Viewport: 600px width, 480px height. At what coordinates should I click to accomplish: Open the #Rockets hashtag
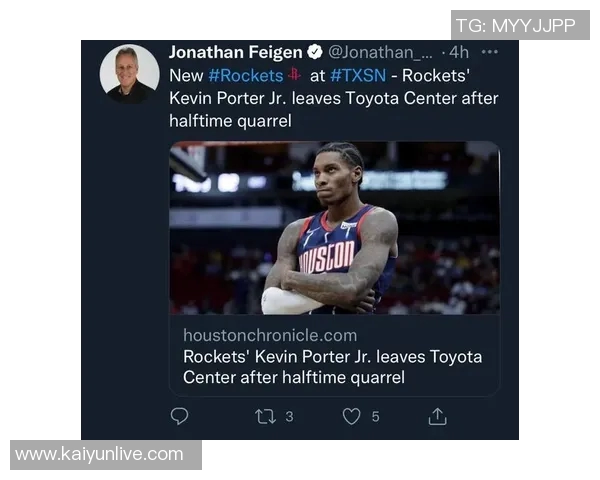tap(245, 75)
